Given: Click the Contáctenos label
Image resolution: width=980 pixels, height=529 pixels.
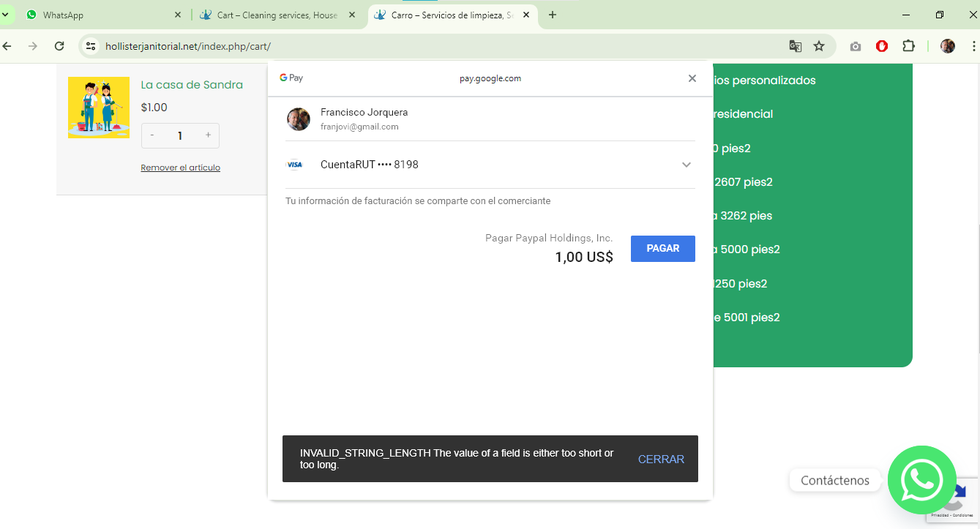Looking at the screenshot, I should pos(835,480).
